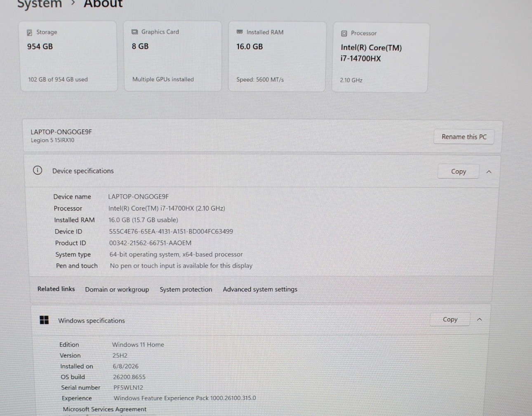Screen dimensions: 532x416
Task: Open System protection link
Action: (x=186, y=289)
